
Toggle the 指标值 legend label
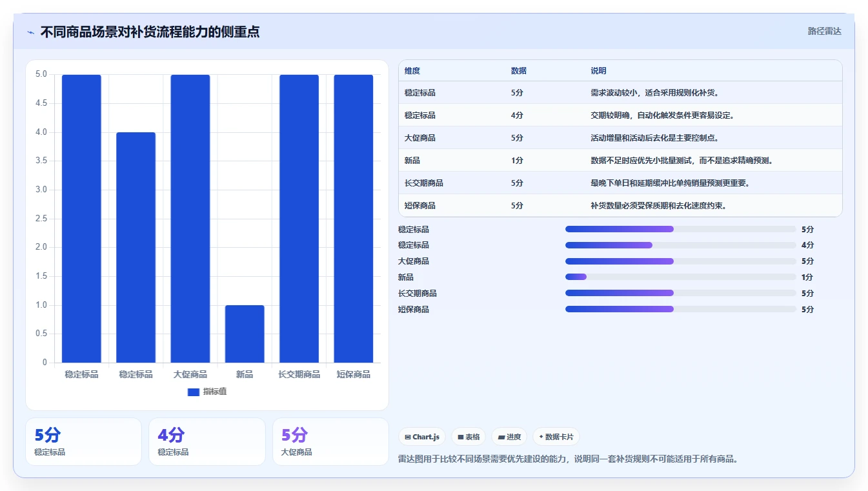click(215, 392)
